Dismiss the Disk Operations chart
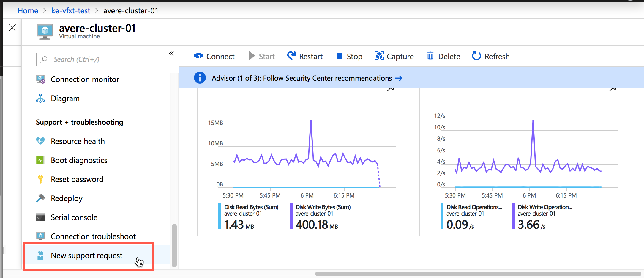Viewport: 644px width, 279px height. click(x=613, y=89)
